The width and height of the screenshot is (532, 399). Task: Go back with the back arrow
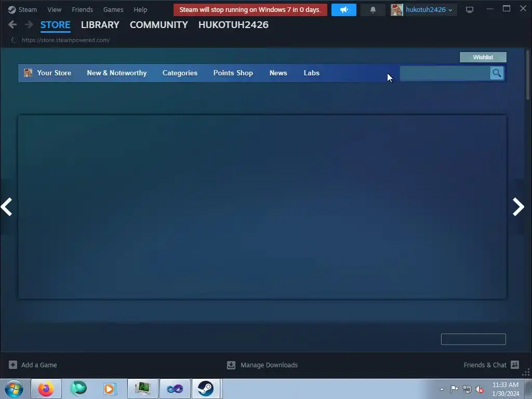[12, 24]
